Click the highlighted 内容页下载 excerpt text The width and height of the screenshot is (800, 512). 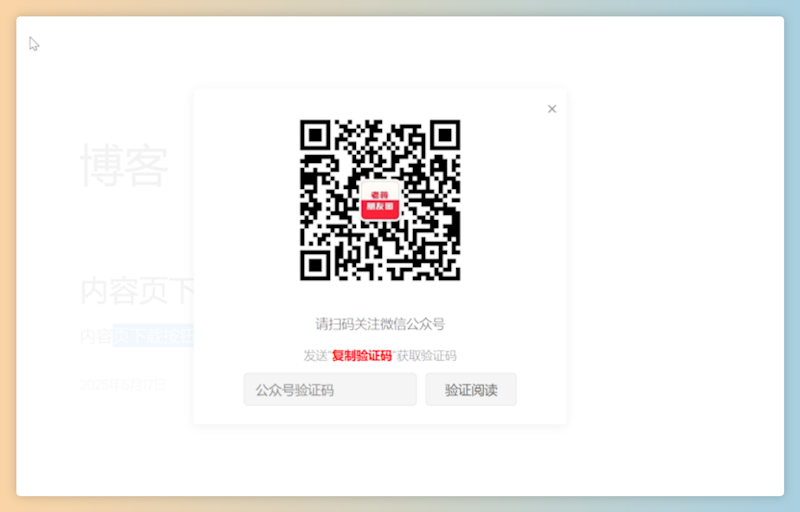click(x=137, y=336)
